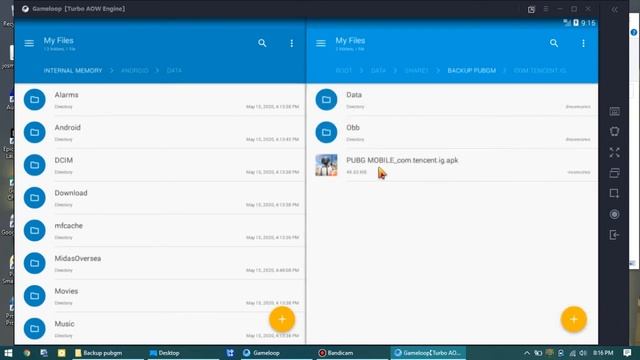This screenshot has height=360, width=640.
Task: Tap the add button in left pane
Action: click(x=282, y=319)
